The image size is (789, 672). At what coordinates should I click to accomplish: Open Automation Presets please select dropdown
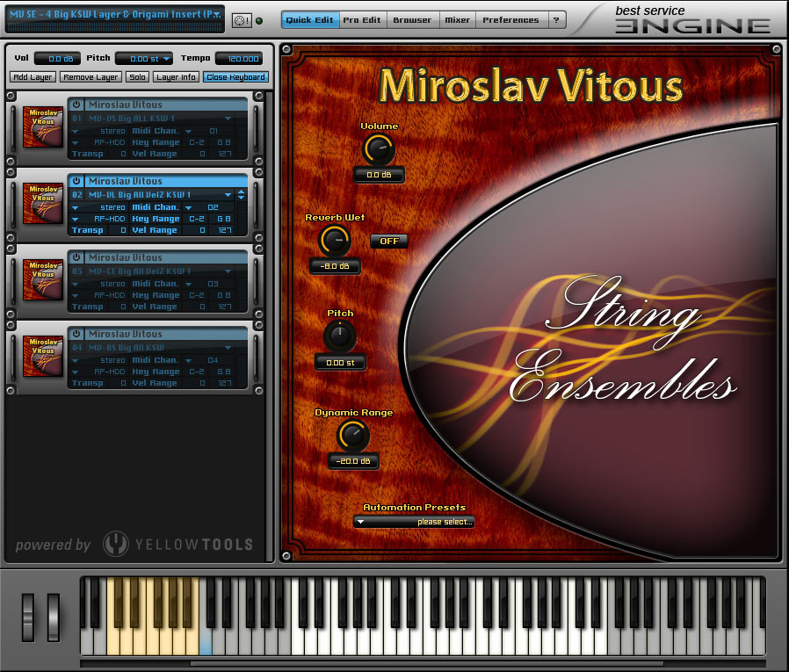coord(414,522)
